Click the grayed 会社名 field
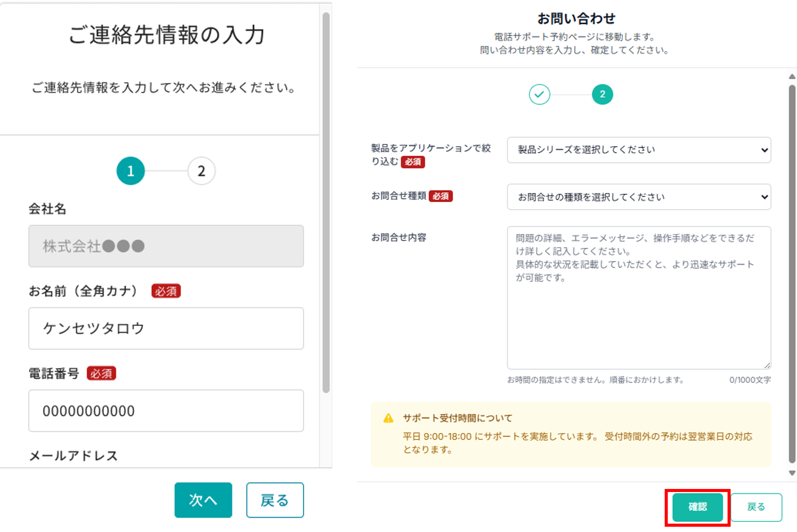797x532 pixels. [166, 246]
